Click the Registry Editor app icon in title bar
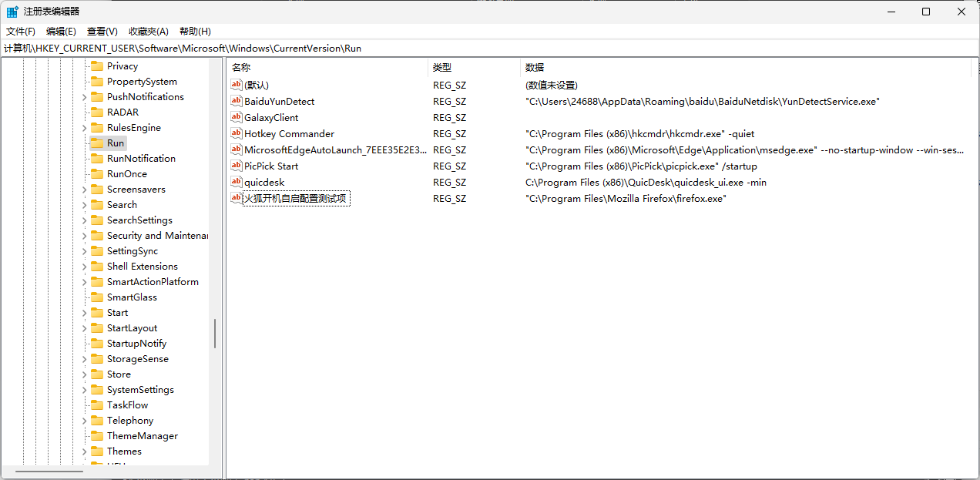The height and width of the screenshot is (480, 980). pyautogui.click(x=12, y=12)
